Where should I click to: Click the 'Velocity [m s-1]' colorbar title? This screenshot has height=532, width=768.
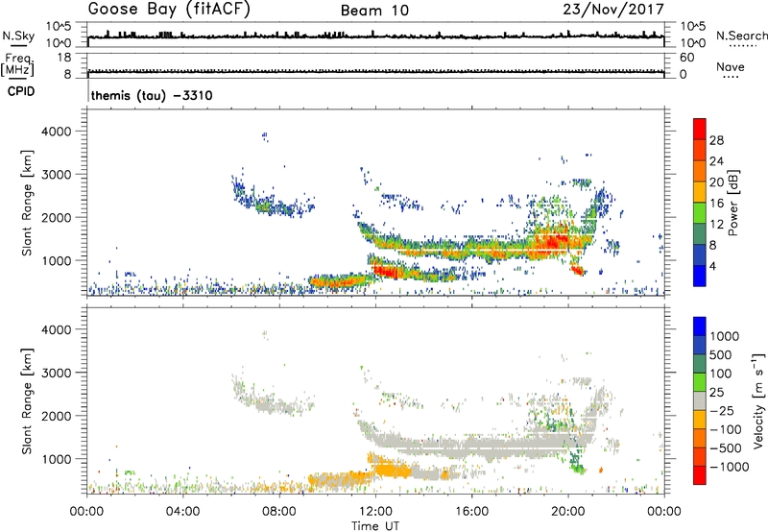point(759,400)
